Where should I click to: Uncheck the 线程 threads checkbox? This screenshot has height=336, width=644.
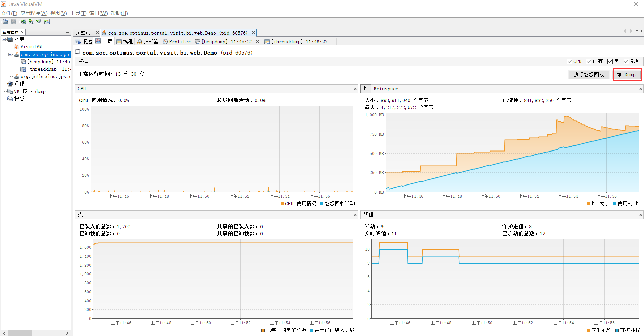[x=626, y=61]
